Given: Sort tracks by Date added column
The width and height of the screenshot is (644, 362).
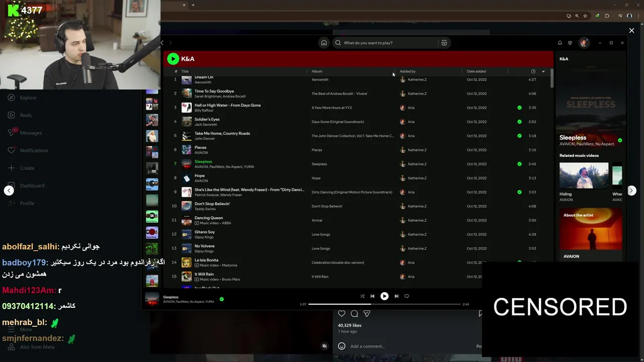Looking at the screenshot, I should (476, 71).
